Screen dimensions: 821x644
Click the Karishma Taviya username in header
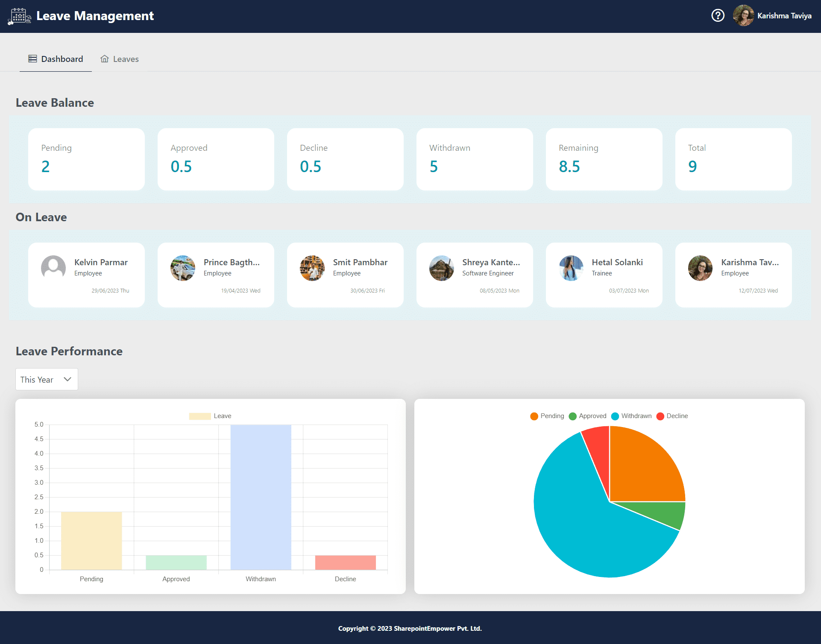784,16
